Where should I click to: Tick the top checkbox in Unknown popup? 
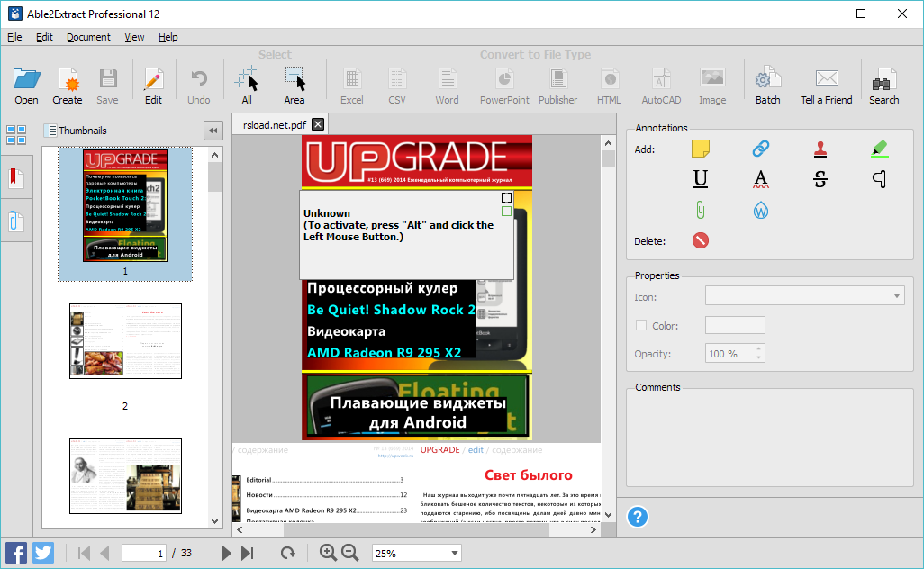506,197
